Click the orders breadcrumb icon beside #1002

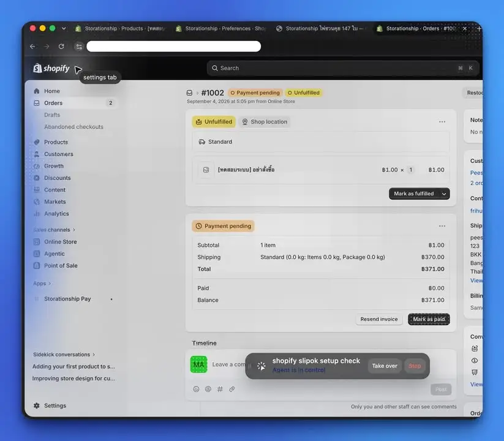(189, 93)
